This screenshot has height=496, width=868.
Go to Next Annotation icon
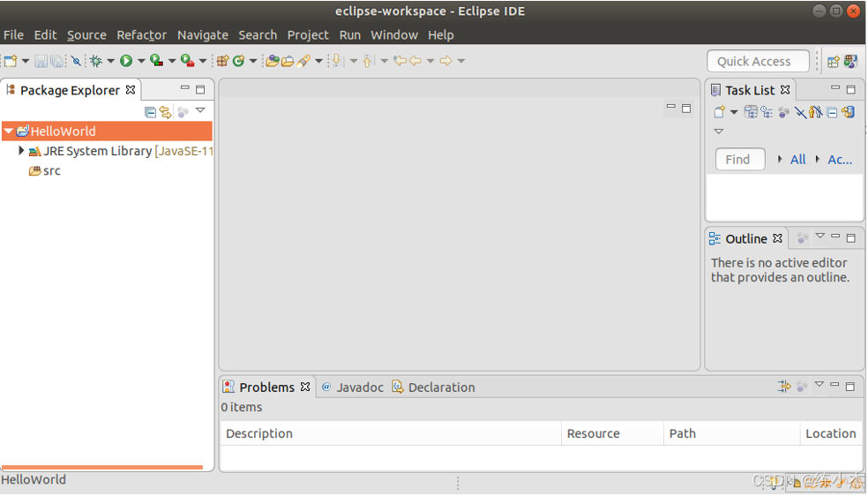pos(337,61)
